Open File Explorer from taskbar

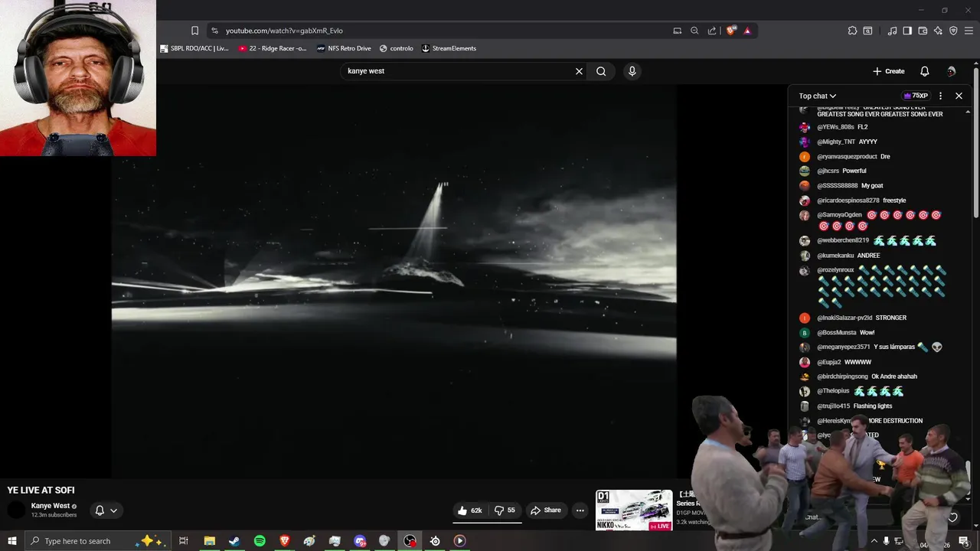point(209,541)
